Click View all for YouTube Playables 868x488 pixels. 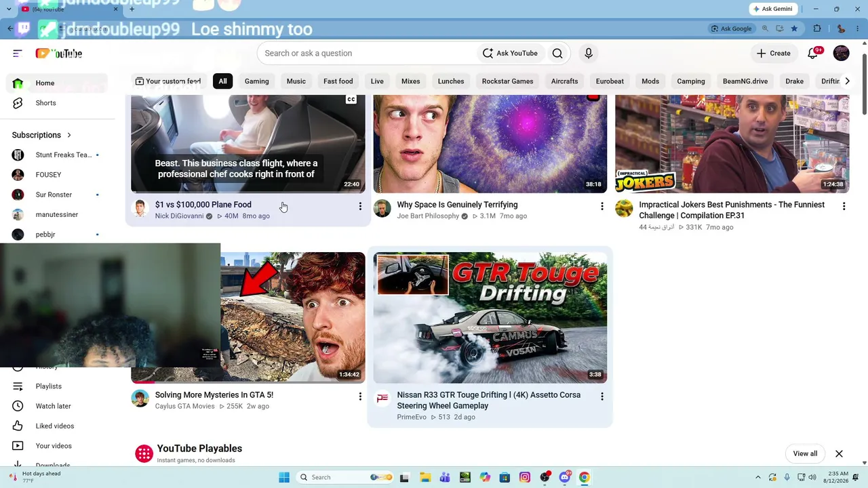[805, 453]
